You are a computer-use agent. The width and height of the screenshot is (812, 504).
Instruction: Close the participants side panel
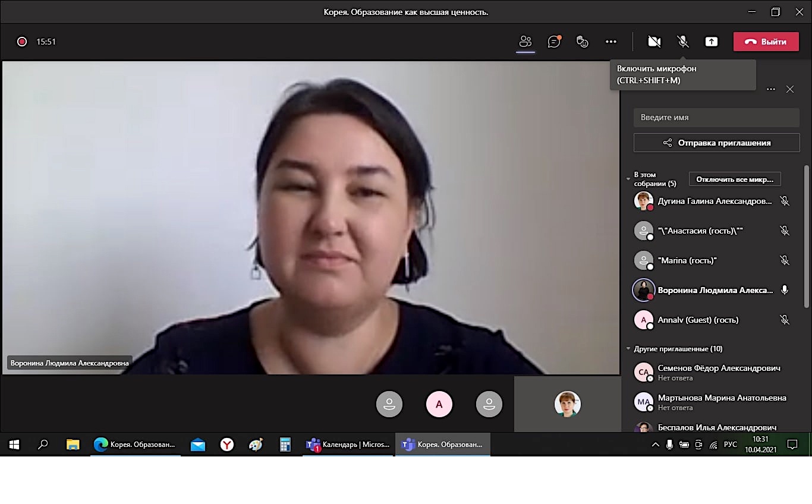coord(790,89)
